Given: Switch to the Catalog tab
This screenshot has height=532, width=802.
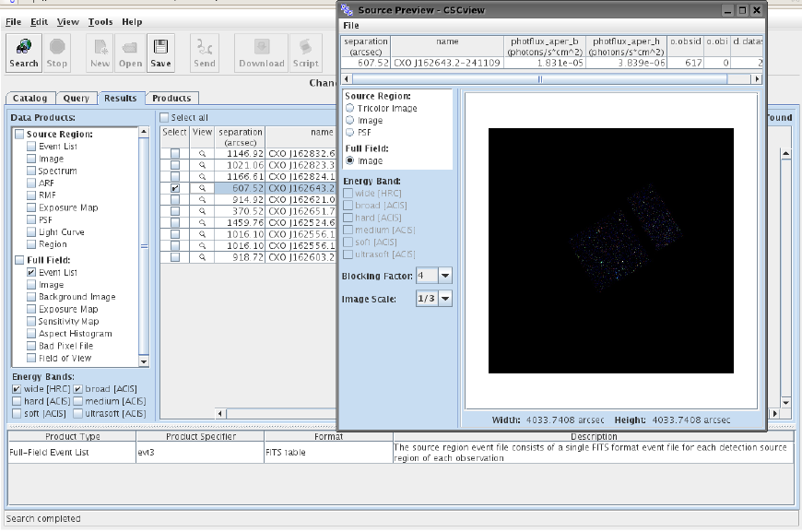Looking at the screenshot, I should [29, 98].
